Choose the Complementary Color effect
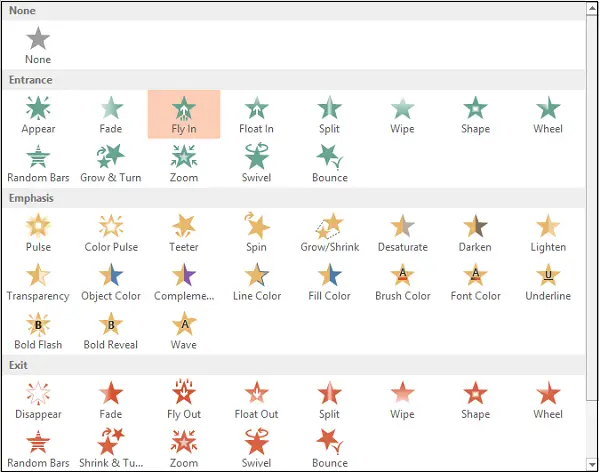The width and height of the screenshot is (600, 472). pos(184,282)
